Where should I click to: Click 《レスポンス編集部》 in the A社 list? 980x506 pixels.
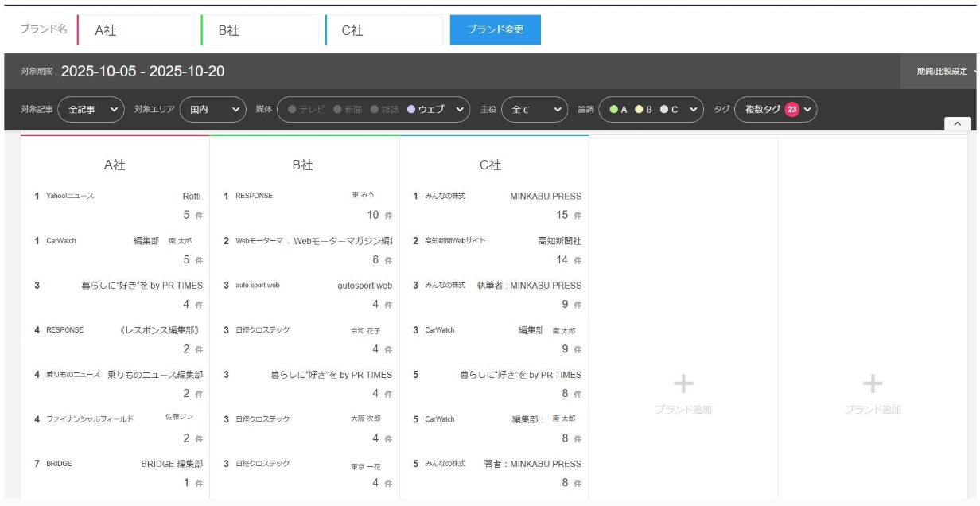[158, 330]
